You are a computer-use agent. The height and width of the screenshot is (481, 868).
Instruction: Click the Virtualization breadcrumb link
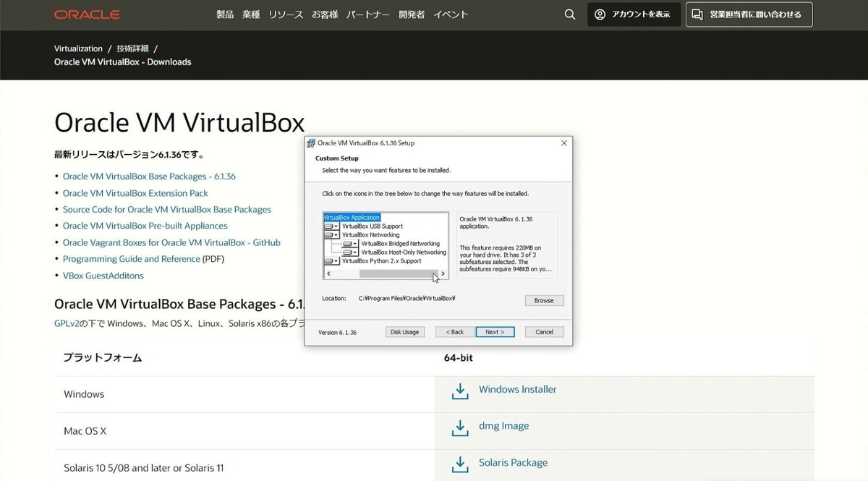coord(78,48)
